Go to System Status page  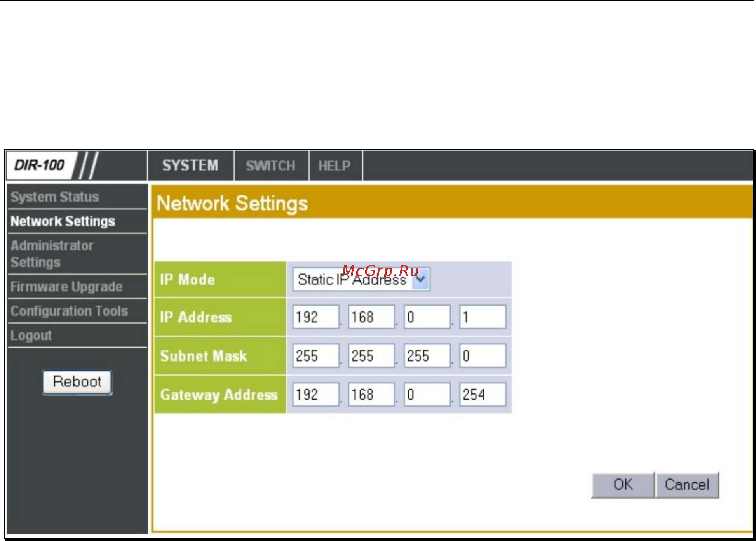(x=55, y=197)
